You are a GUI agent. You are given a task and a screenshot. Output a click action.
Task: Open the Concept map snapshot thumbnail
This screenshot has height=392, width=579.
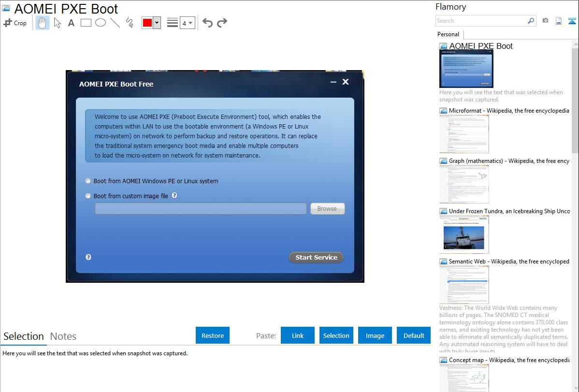click(464, 378)
